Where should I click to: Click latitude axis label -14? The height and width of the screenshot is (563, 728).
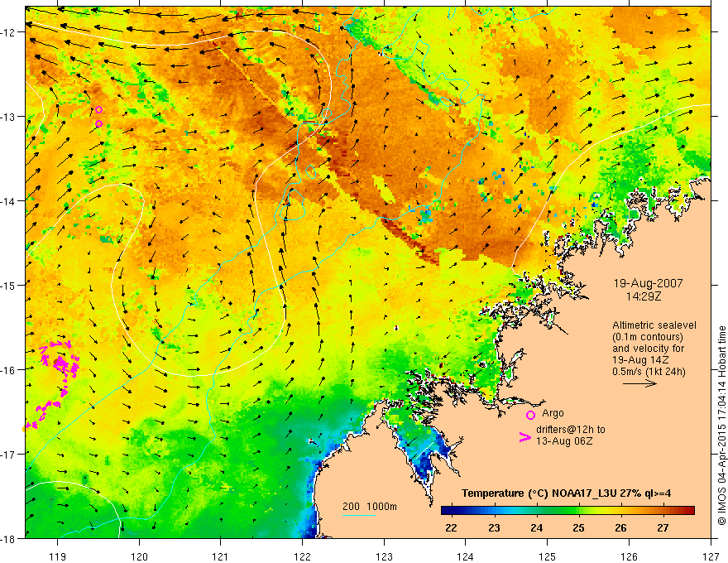[x=7, y=201]
